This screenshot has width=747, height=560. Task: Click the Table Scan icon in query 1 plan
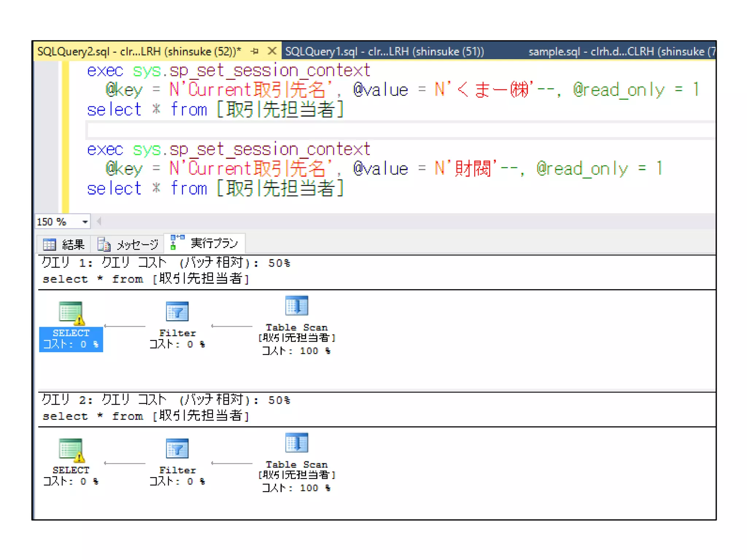(296, 306)
